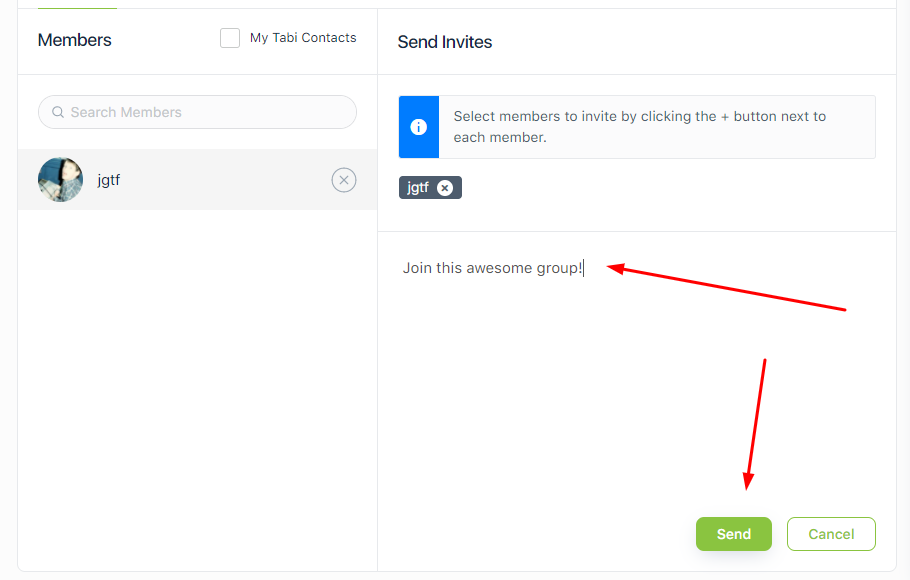Select the jgtf name in the members list

109,180
